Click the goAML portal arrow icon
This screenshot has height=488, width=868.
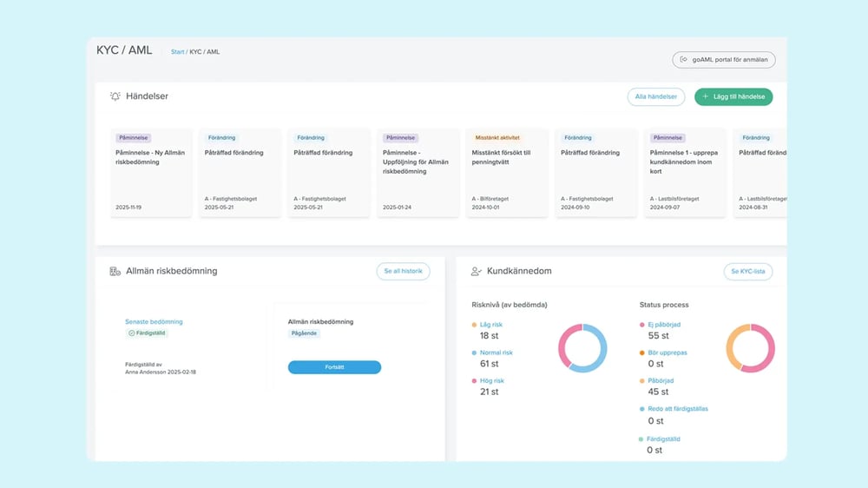[x=683, y=60]
